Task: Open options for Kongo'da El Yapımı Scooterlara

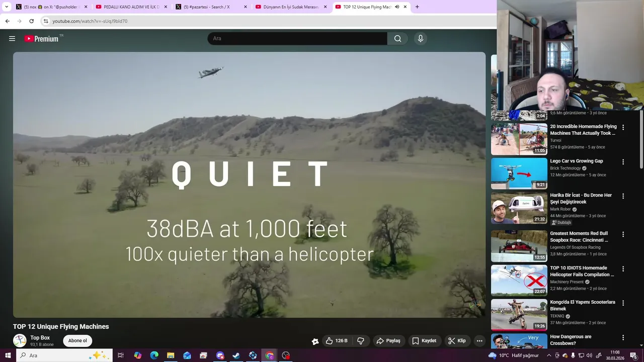Action: [x=623, y=303]
